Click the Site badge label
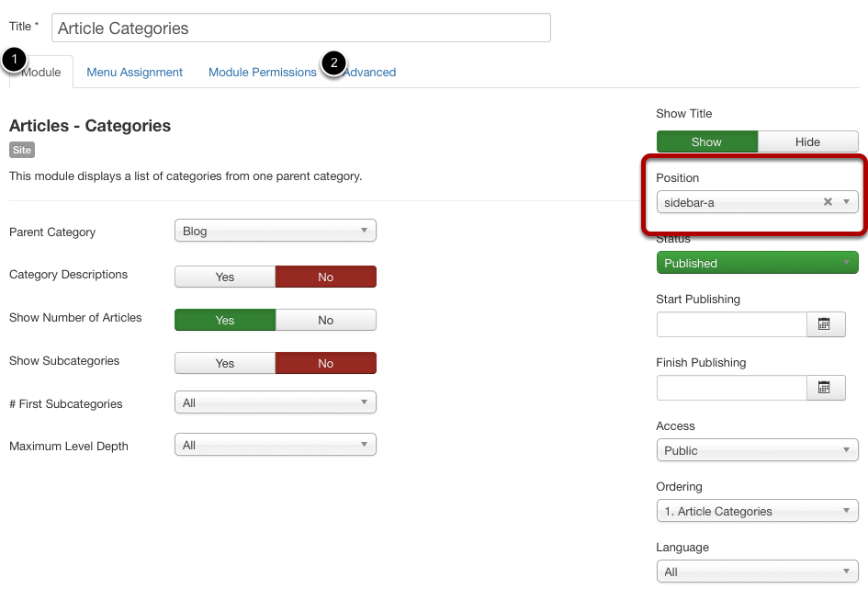The width and height of the screenshot is (868, 600). point(22,150)
